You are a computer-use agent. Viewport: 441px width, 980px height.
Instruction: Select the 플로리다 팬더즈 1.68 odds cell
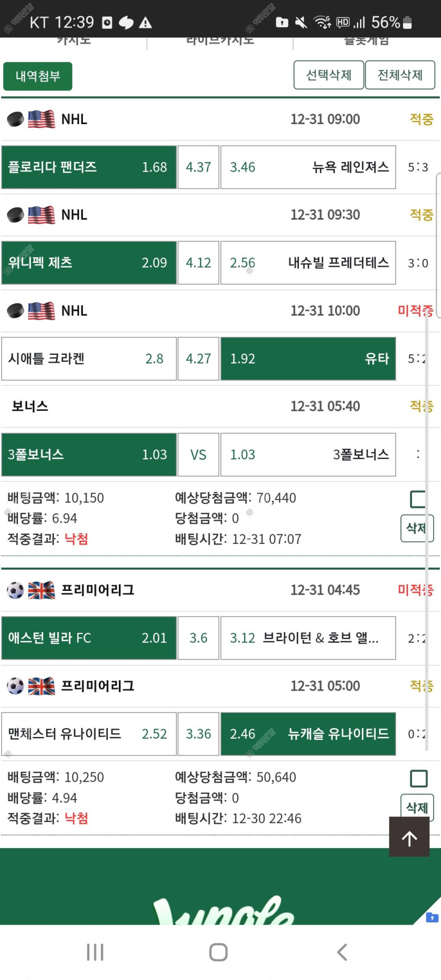89,167
